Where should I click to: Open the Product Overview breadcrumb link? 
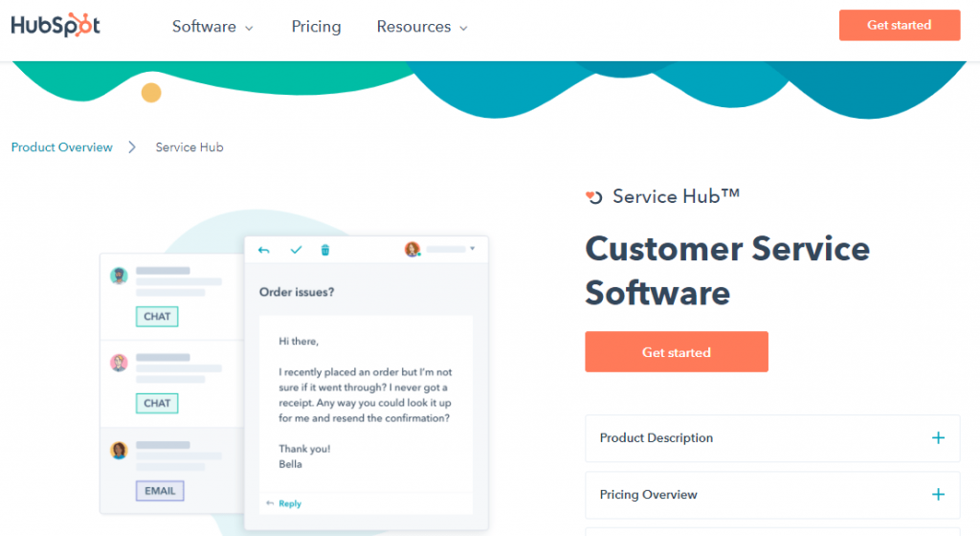click(62, 147)
